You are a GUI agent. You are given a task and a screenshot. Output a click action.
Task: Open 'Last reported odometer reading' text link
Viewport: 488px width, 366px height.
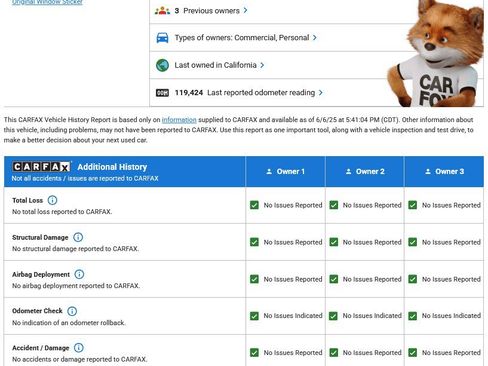[261, 93]
